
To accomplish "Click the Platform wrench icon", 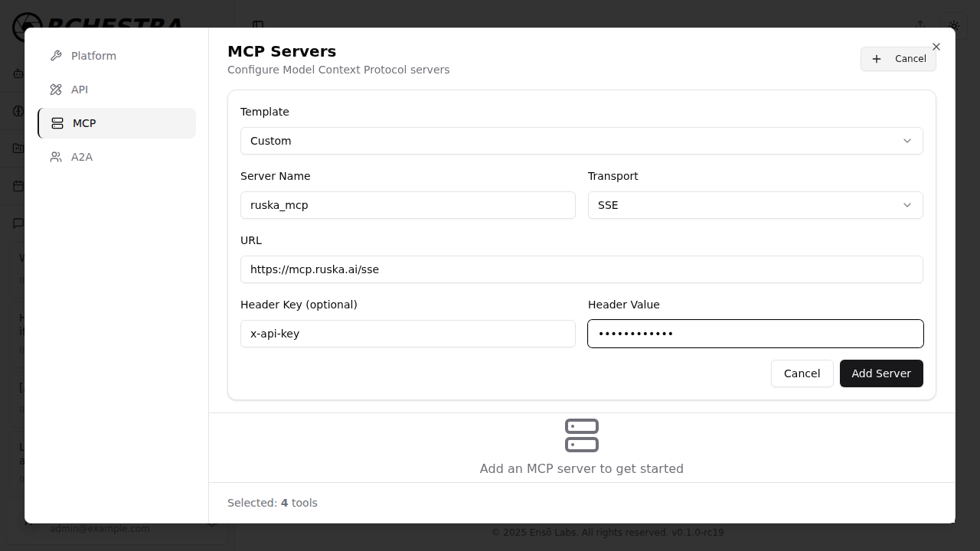I will pyautogui.click(x=56, y=56).
